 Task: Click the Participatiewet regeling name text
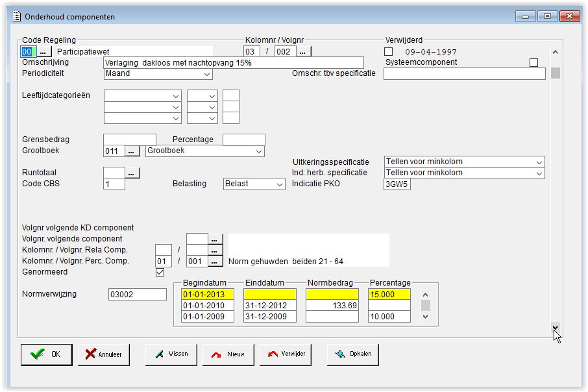click(83, 52)
